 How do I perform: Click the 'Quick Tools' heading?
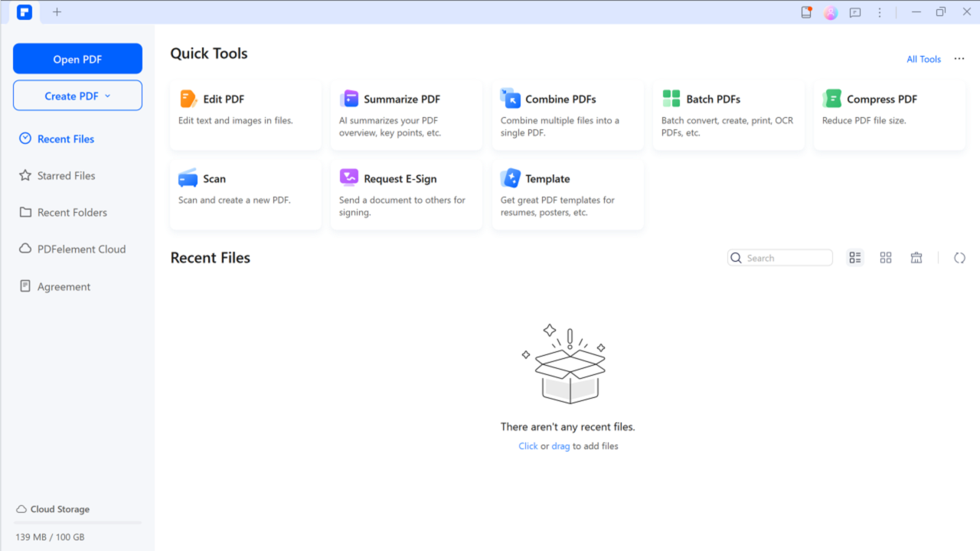[x=209, y=54]
